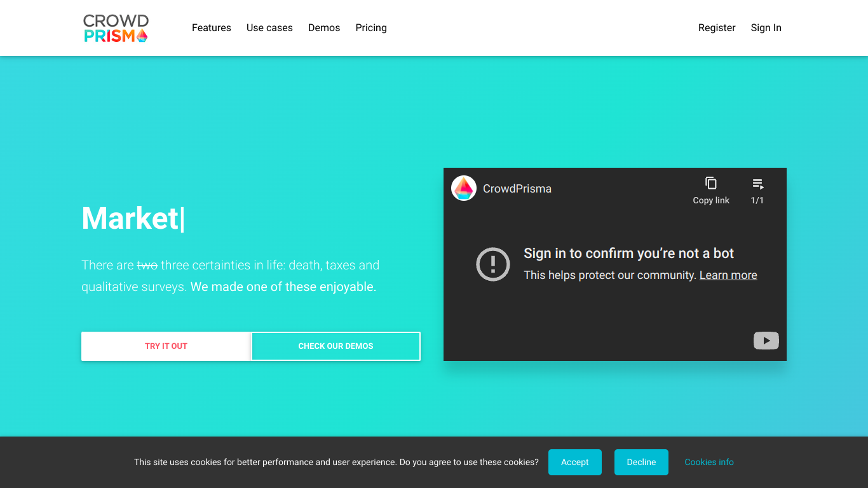
Task: Decline the cookies
Action: click(x=641, y=462)
